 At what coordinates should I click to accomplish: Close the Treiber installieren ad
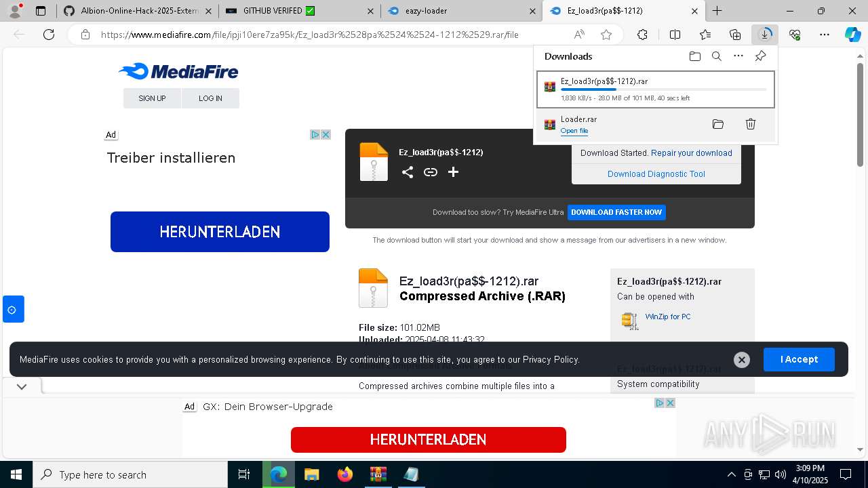click(x=325, y=135)
